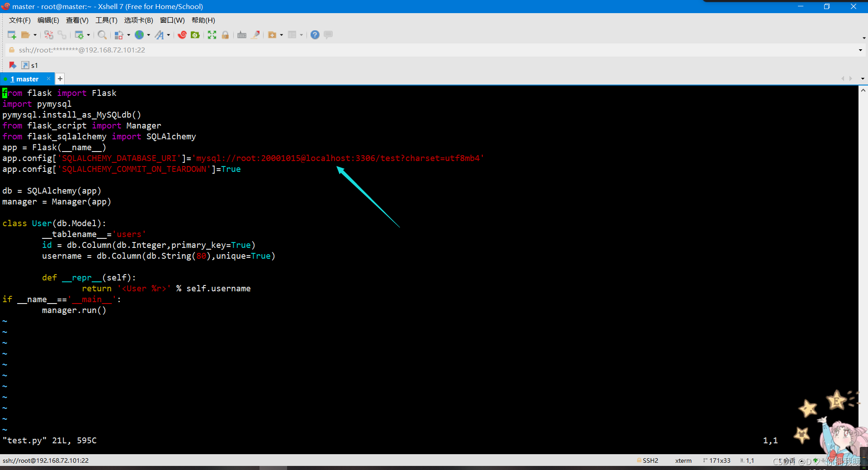Open the highlight pen tool
Image resolution: width=868 pixels, height=470 pixels.
(x=255, y=35)
